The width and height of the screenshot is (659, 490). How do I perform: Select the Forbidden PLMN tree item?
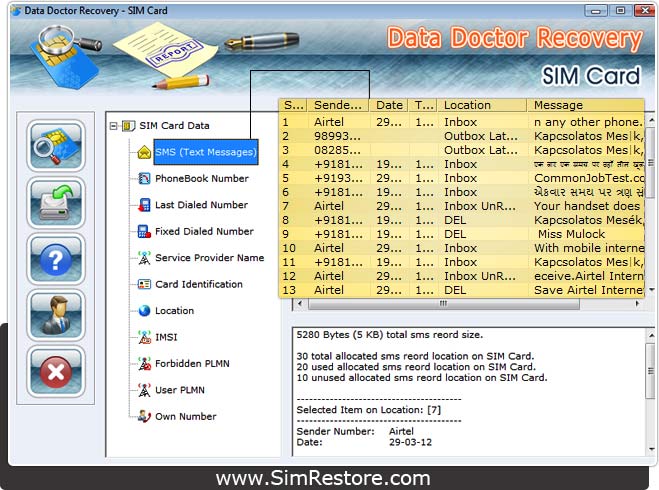pyautogui.click(x=191, y=364)
